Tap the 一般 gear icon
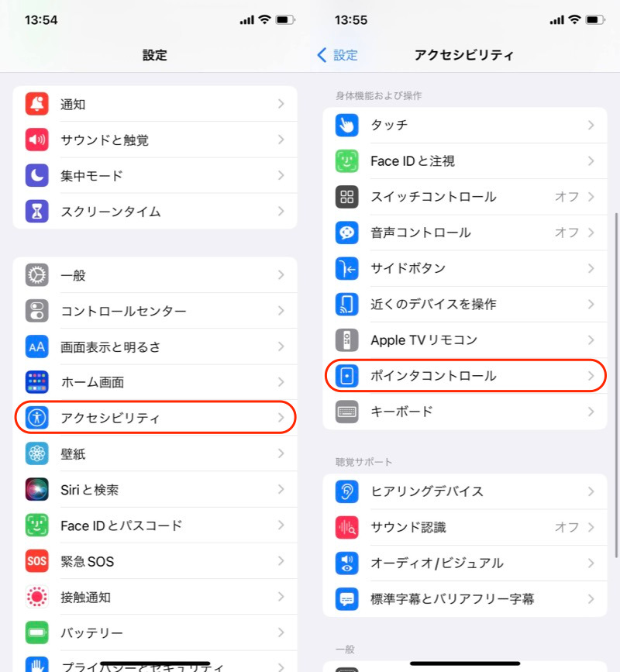620x672 pixels. point(37,274)
